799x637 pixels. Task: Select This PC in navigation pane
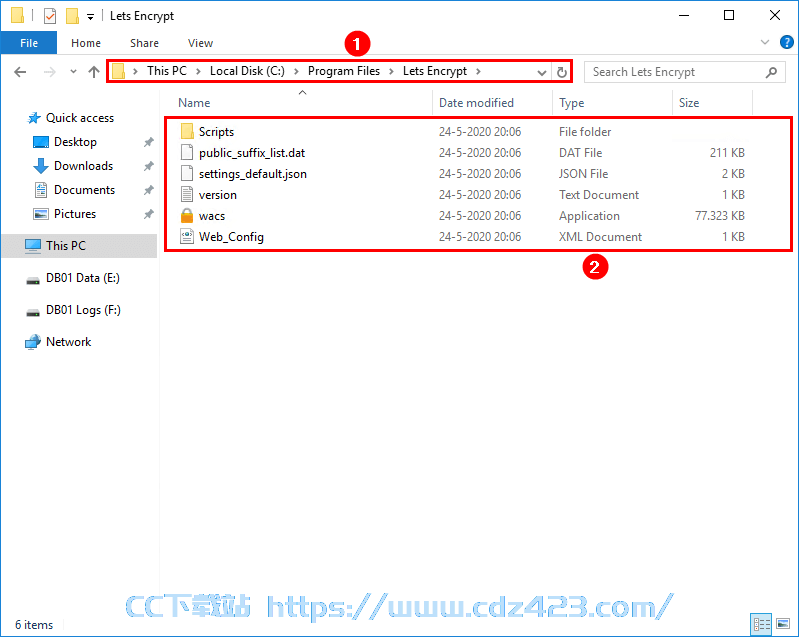point(79,246)
